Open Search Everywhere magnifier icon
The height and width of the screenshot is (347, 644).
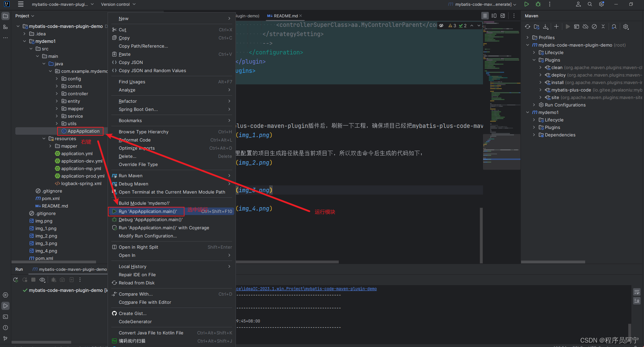pyautogui.click(x=590, y=4)
